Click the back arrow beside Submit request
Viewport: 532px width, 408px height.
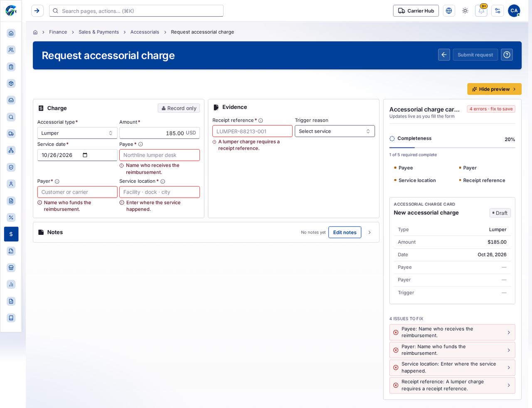444,55
